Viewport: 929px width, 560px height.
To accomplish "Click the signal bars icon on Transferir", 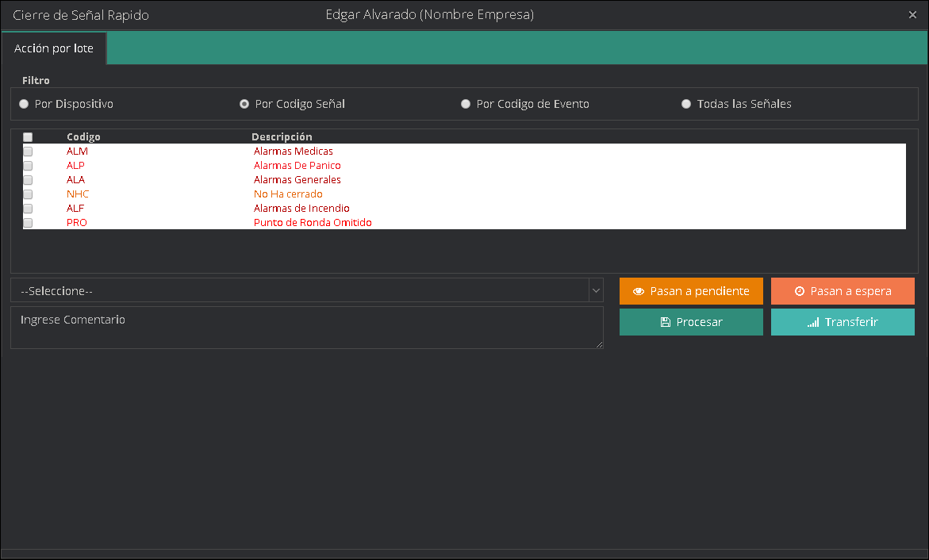I will click(x=813, y=322).
